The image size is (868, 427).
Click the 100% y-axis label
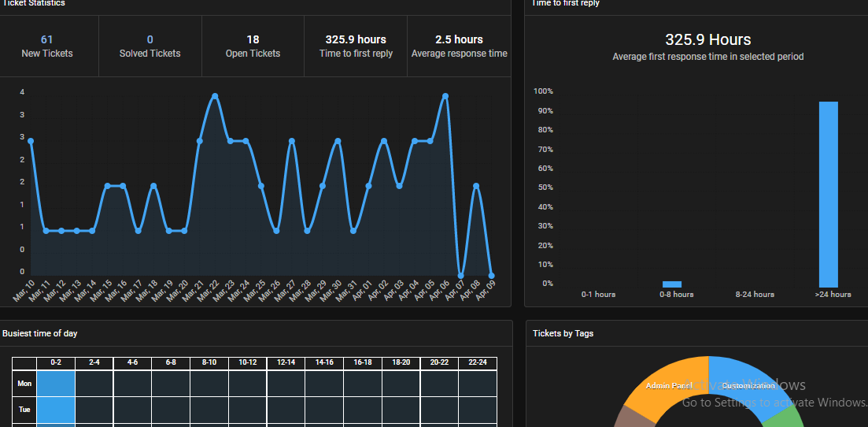tap(543, 91)
